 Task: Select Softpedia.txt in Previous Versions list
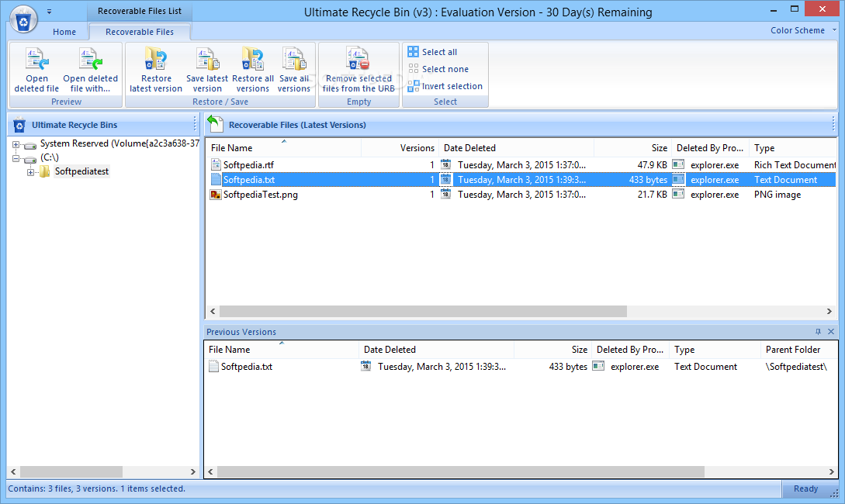521,367
